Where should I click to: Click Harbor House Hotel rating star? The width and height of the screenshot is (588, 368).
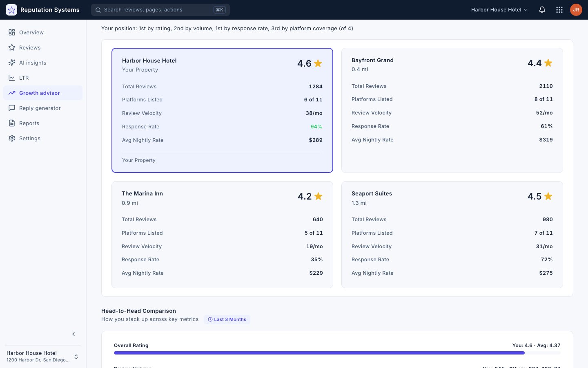pyautogui.click(x=318, y=63)
